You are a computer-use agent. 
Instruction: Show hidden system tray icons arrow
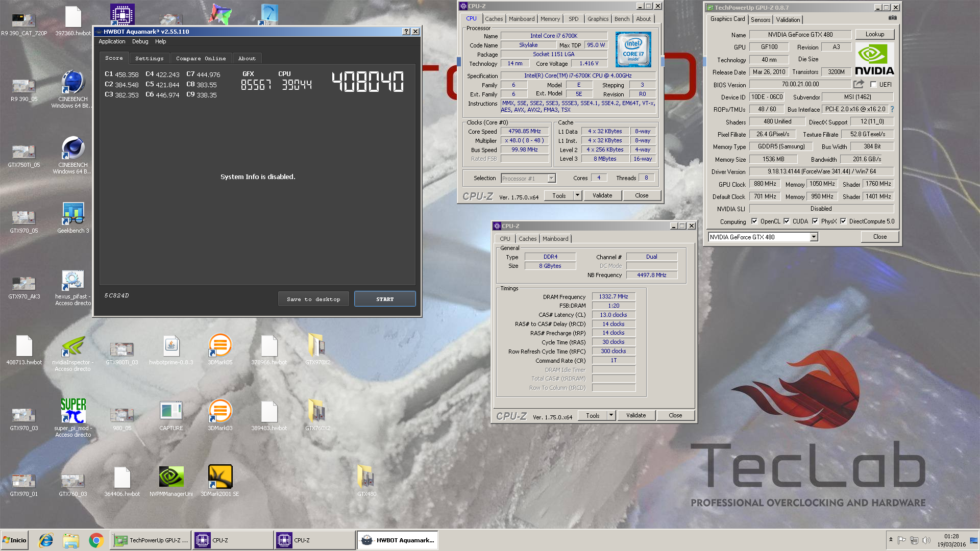click(891, 540)
